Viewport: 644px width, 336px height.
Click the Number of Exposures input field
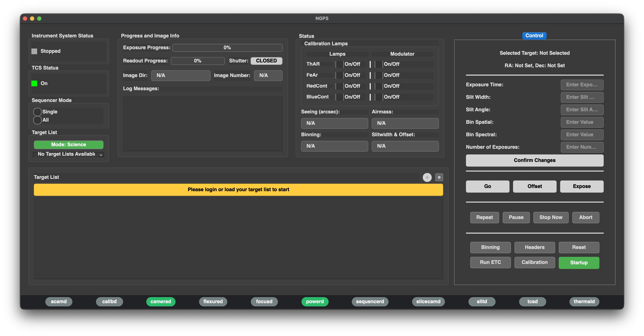click(582, 147)
